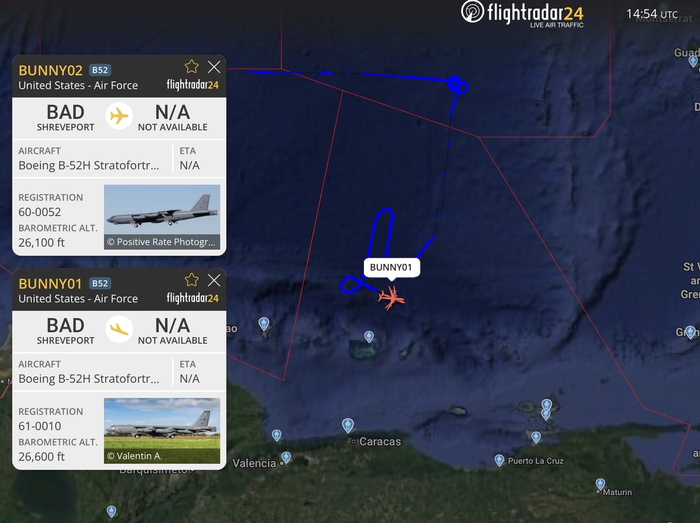This screenshot has height=523, width=700.
Task: Click the red BUNNY01 aircraft icon on map
Action: [x=392, y=298]
